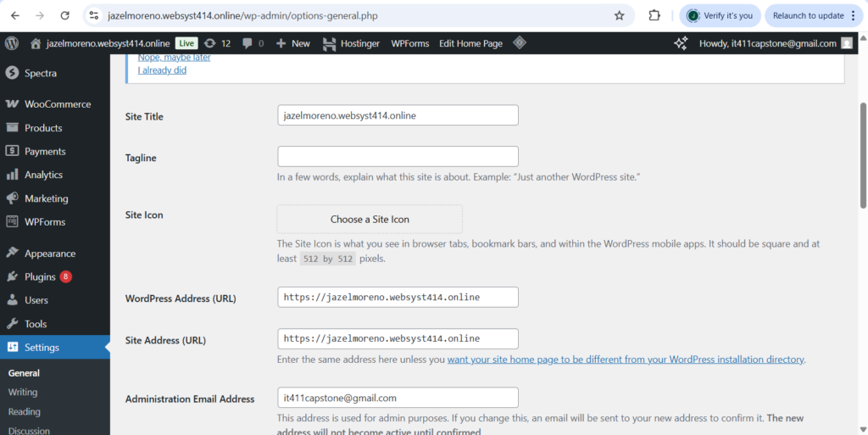Open the Hostinger admin bar menu

coord(352,43)
